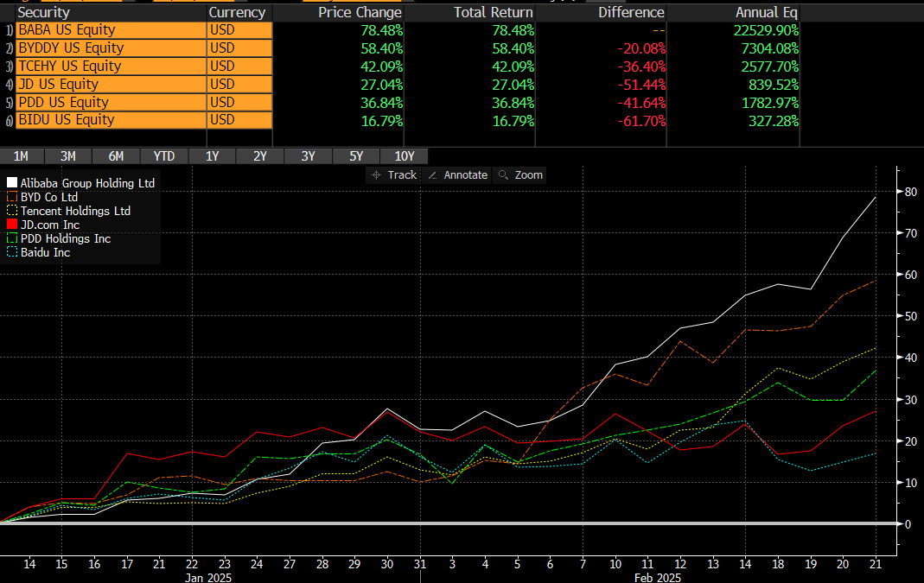The height and width of the screenshot is (583, 924).
Task: Click the USD currency field for TCEHY
Action: (239, 67)
